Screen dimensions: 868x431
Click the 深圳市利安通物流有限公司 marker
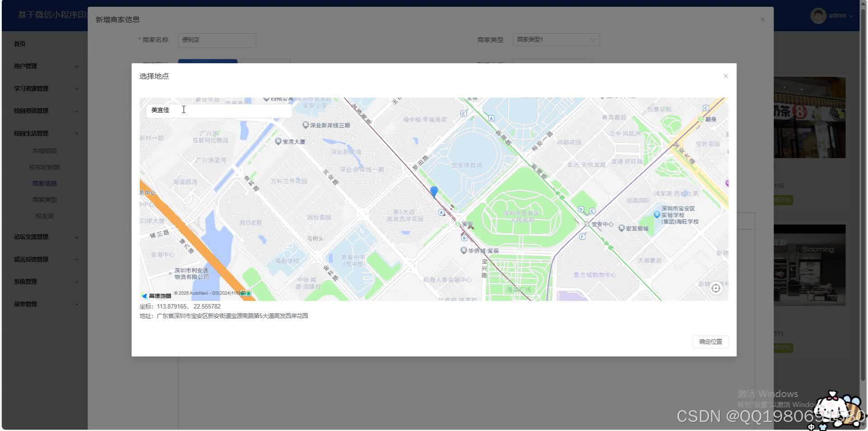point(170,273)
